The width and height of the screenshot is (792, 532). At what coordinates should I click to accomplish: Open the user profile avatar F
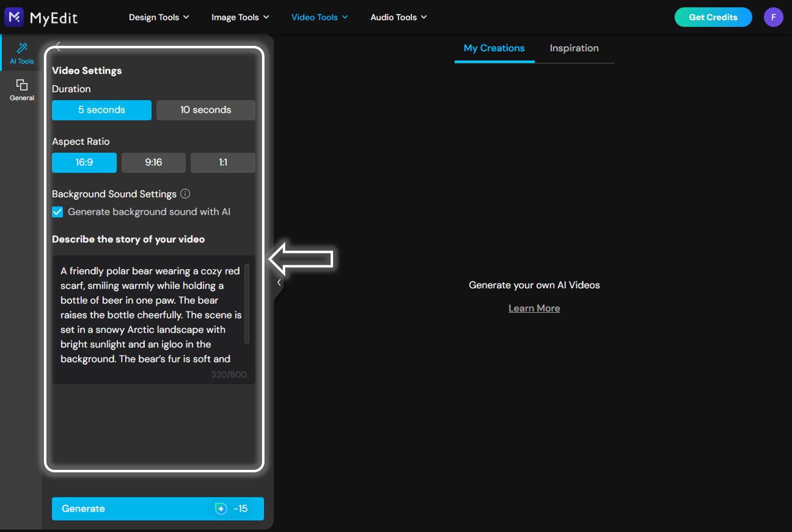click(773, 17)
